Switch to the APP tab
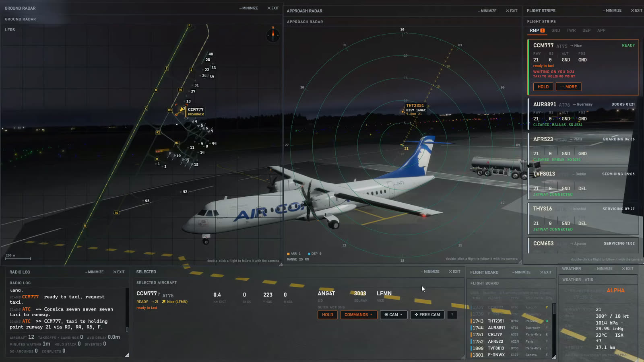This screenshot has height=362, width=644. tap(601, 31)
